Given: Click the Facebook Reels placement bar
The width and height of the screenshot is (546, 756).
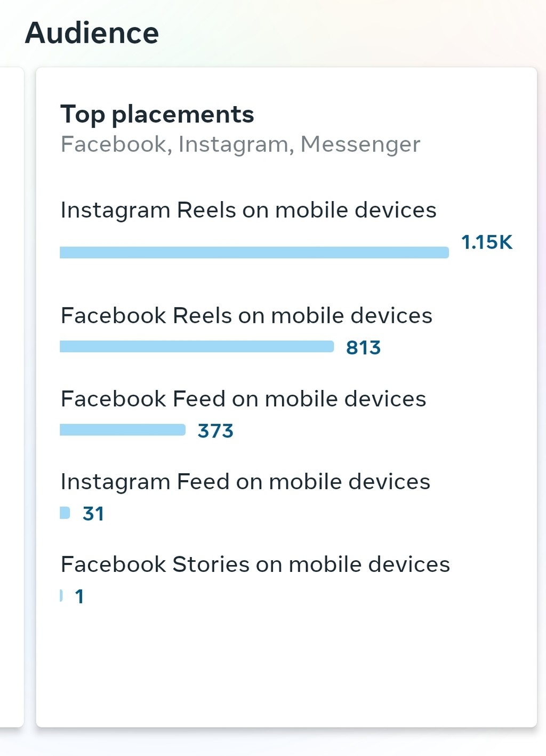Looking at the screenshot, I should (196, 347).
